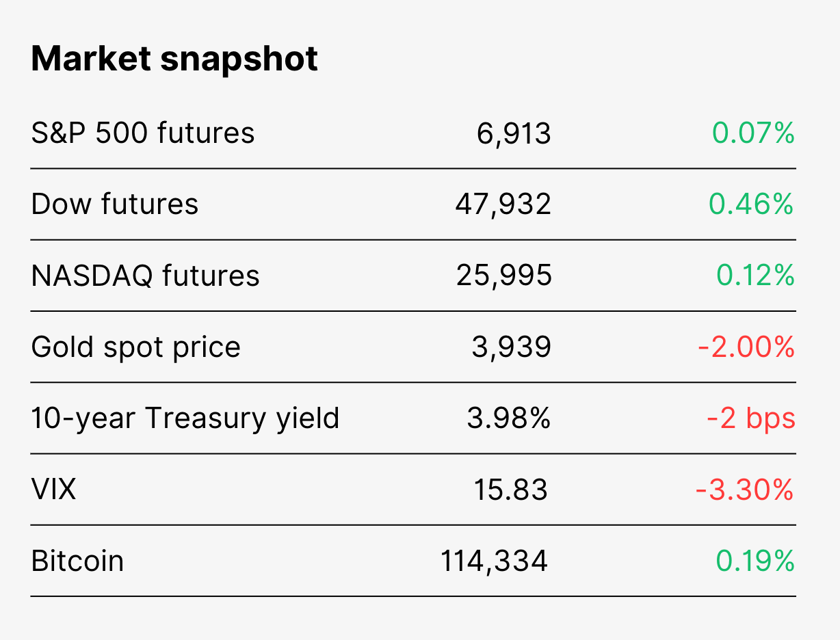Screen dimensions: 840x640
Task: Open the Dow futures row label
Action: pyautogui.click(x=115, y=204)
